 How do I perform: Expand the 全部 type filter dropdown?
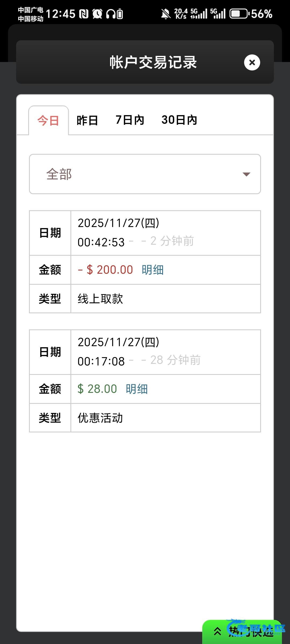145,174
